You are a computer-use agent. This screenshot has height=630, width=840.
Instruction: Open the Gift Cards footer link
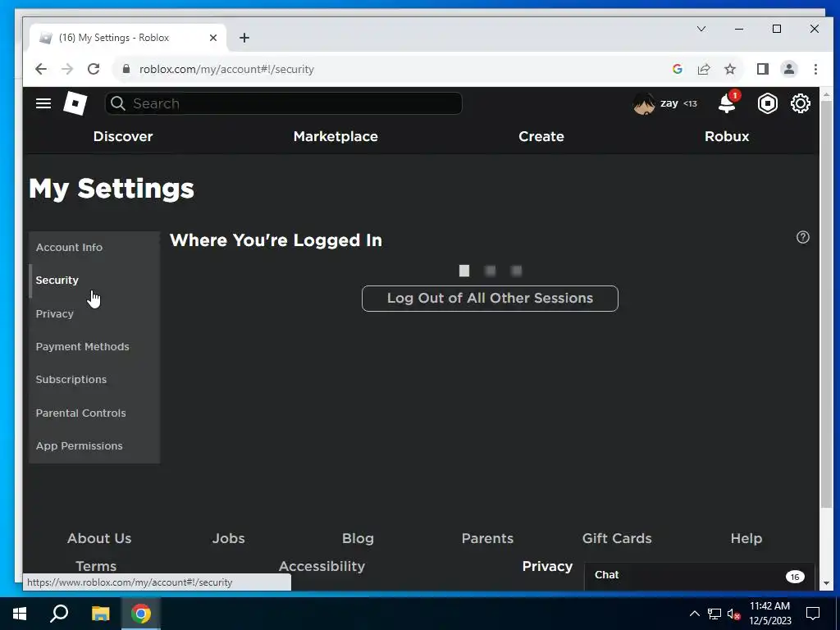point(617,538)
